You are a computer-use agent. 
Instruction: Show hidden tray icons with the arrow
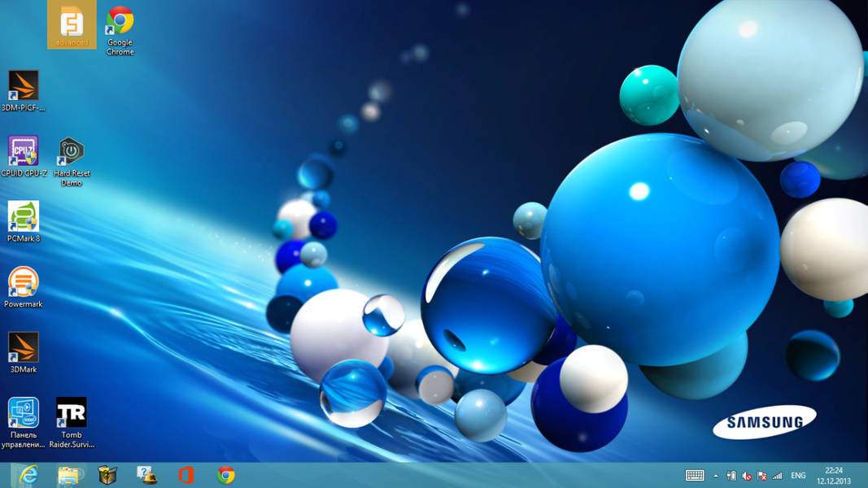(x=716, y=476)
